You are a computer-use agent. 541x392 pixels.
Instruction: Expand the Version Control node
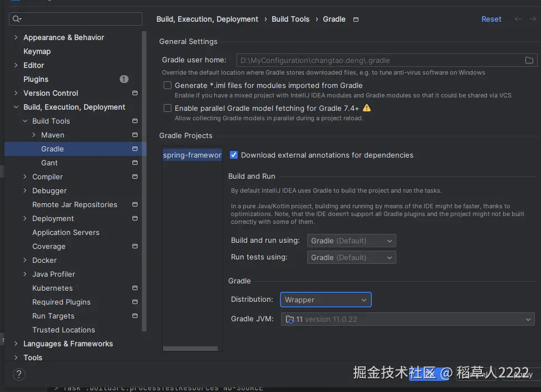point(16,93)
